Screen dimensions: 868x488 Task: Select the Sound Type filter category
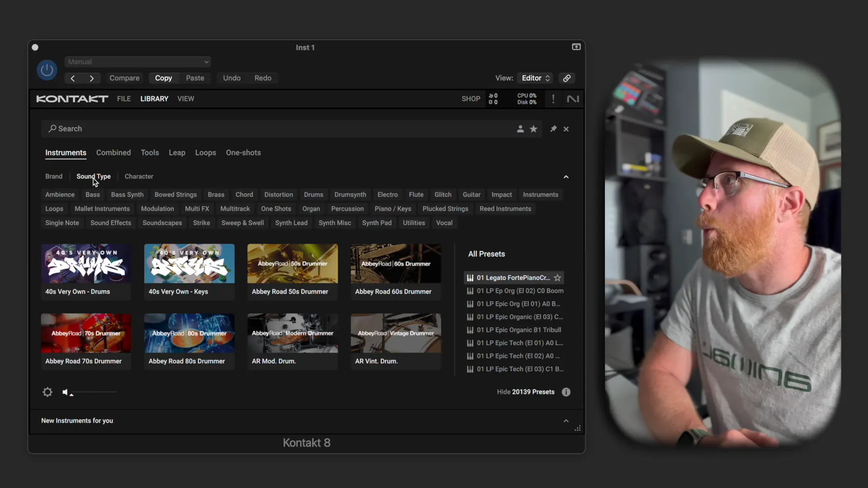pyautogui.click(x=93, y=176)
